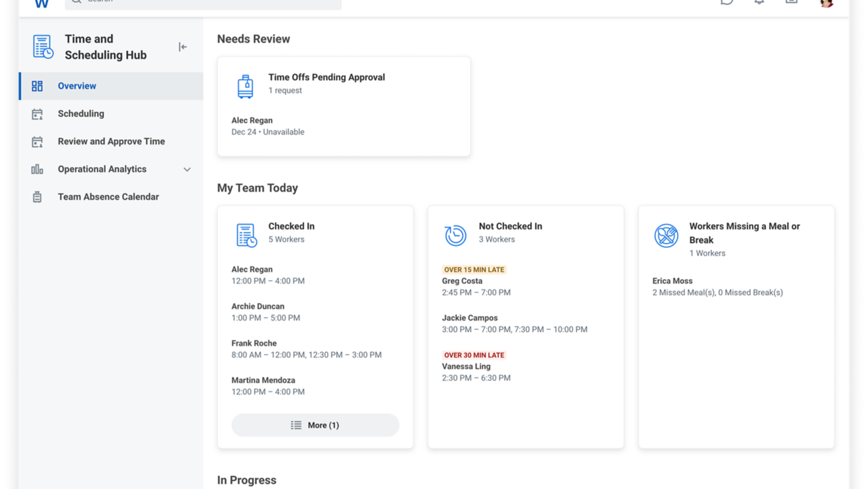868x489 pixels.
Task: Click the Missing Meal or Break icon
Action: [666, 236]
